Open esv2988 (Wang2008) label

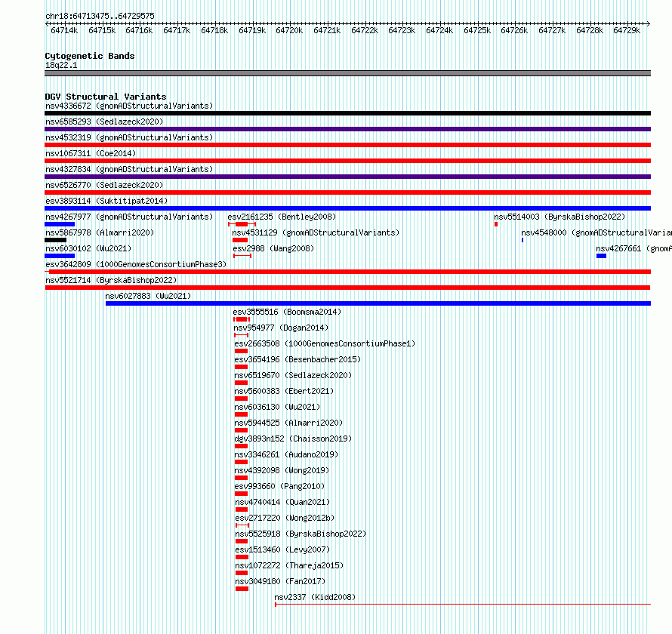(x=273, y=248)
